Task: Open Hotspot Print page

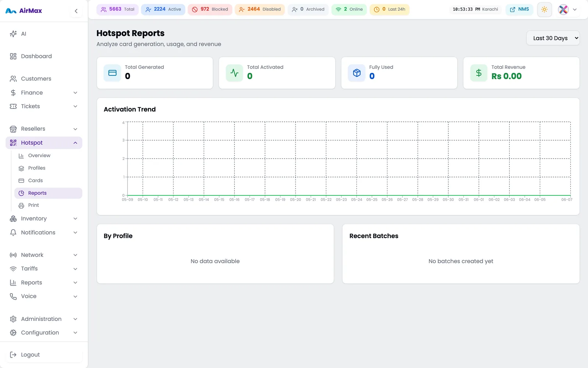Action: [x=48, y=205]
